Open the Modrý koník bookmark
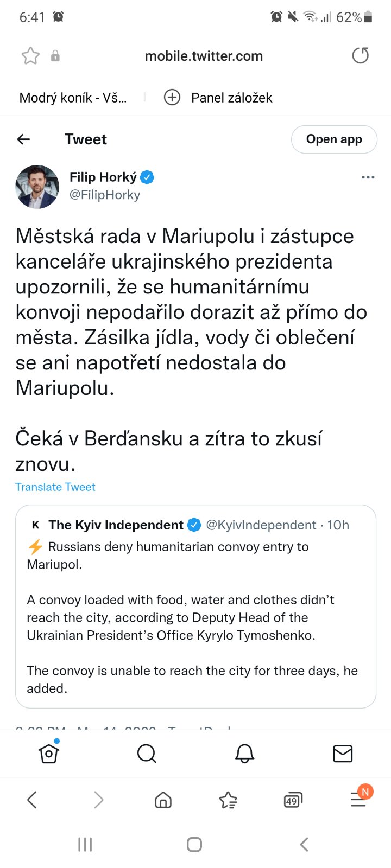Screen dimensions: 391x868 (x=73, y=98)
